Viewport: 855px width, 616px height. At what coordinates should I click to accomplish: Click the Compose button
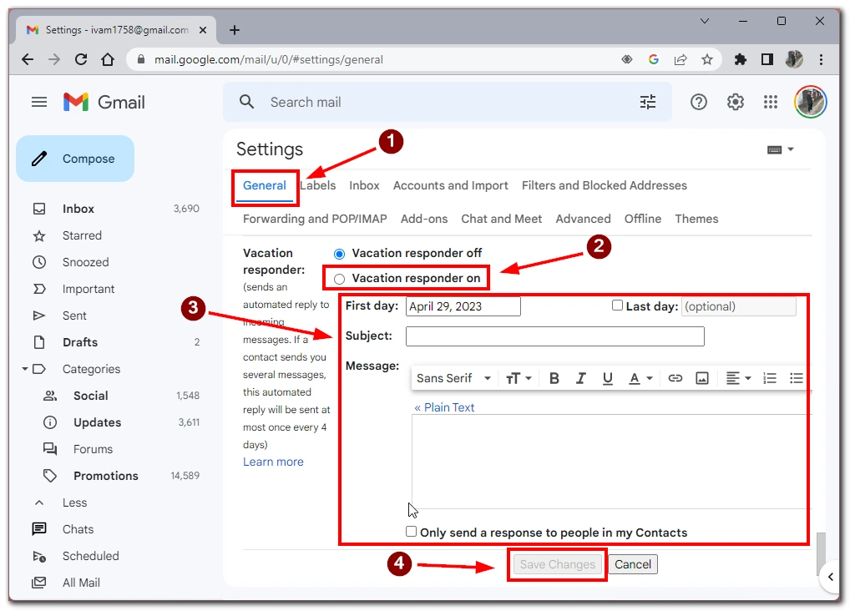[75, 159]
